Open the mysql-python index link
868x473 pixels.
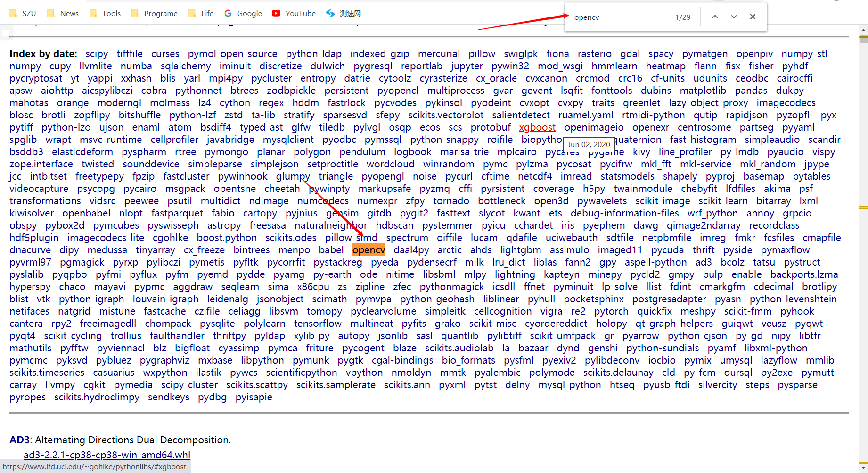tap(570, 385)
